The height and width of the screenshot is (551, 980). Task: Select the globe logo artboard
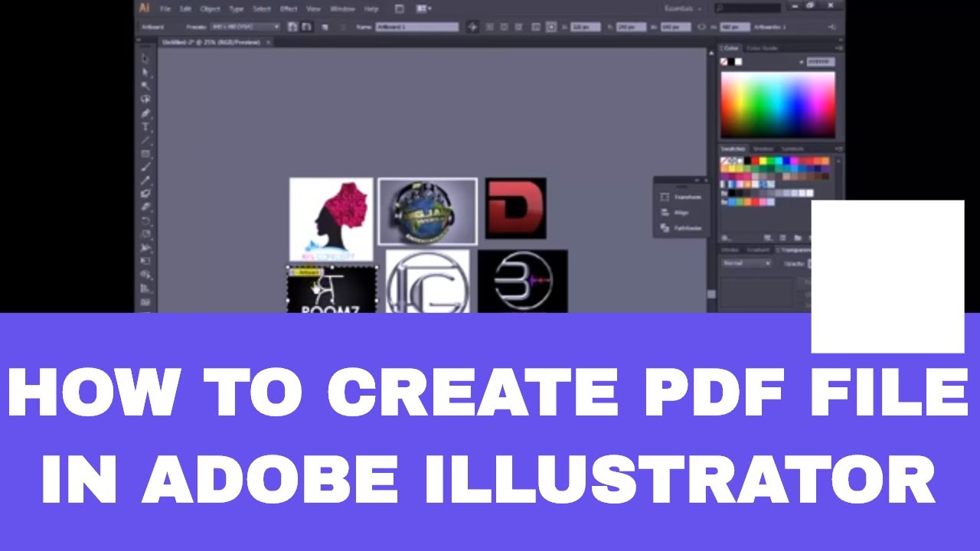(427, 211)
